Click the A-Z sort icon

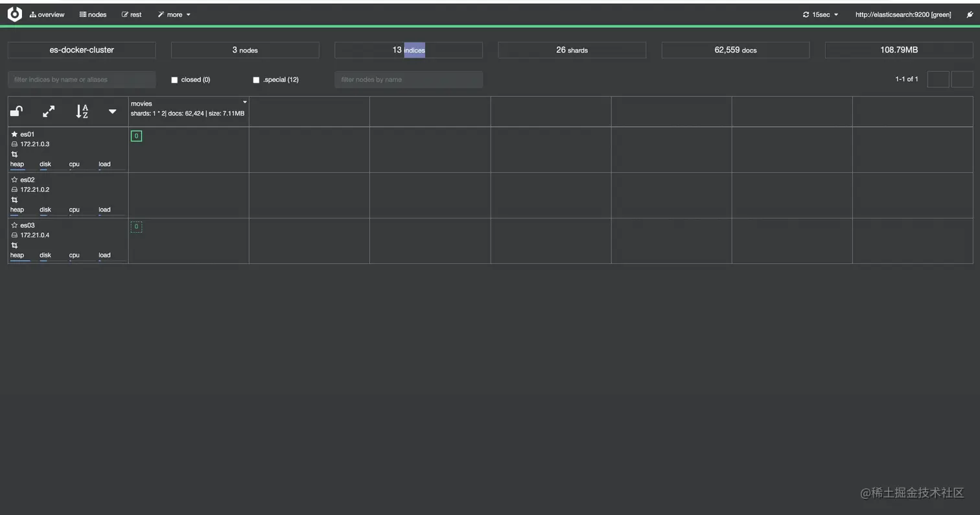point(82,112)
